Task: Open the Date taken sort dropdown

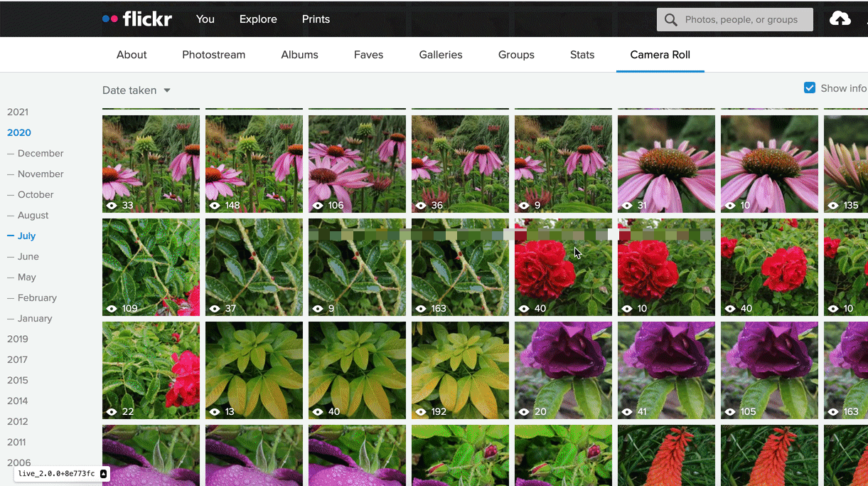Action: 136,90
